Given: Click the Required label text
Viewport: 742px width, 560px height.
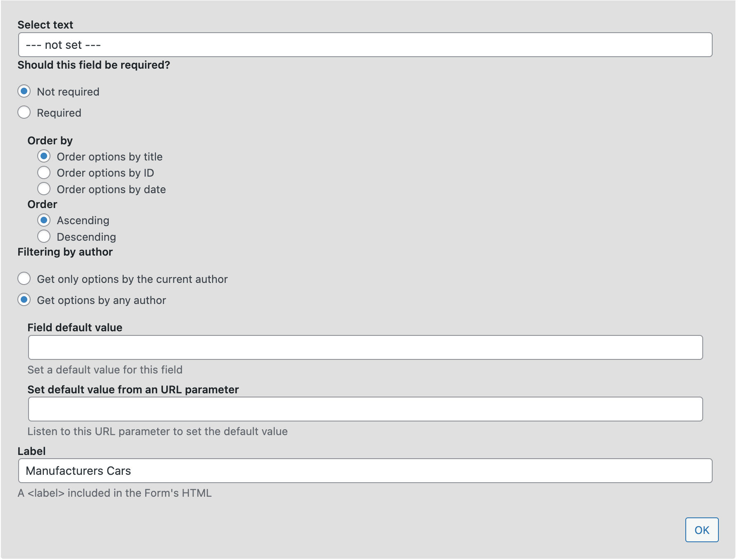Looking at the screenshot, I should click(x=59, y=113).
